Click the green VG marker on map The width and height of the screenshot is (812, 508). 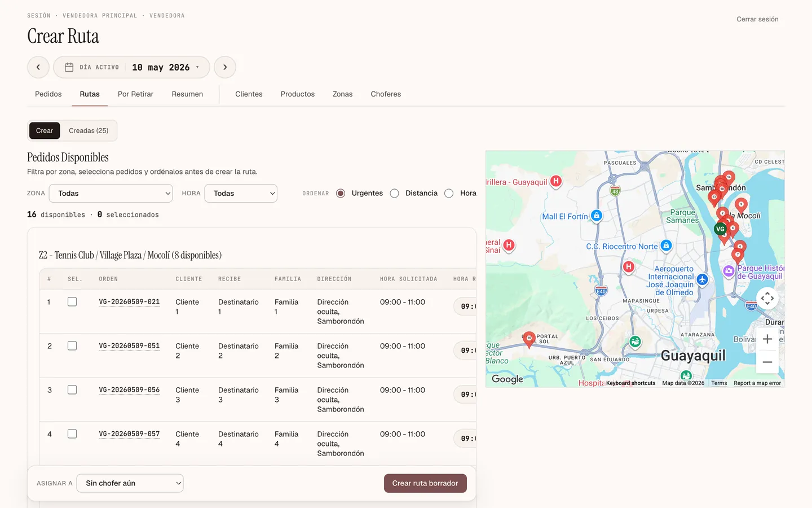(720, 229)
